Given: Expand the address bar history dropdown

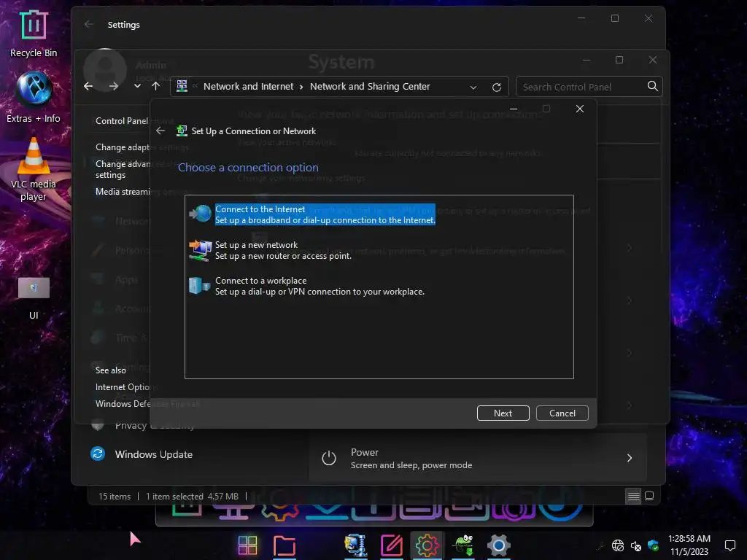Looking at the screenshot, I should coord(473,87).
